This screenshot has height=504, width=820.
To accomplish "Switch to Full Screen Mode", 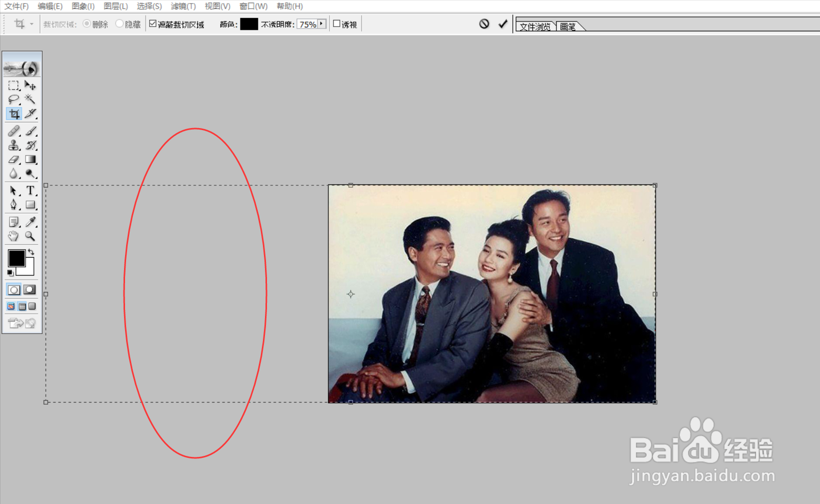I will tap(32, 306).
